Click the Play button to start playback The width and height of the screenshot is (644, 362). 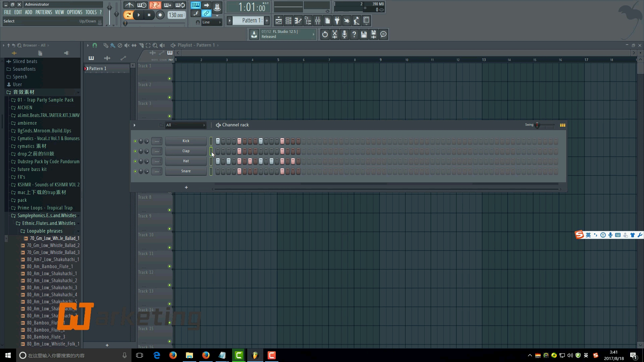tap(139, 15)
